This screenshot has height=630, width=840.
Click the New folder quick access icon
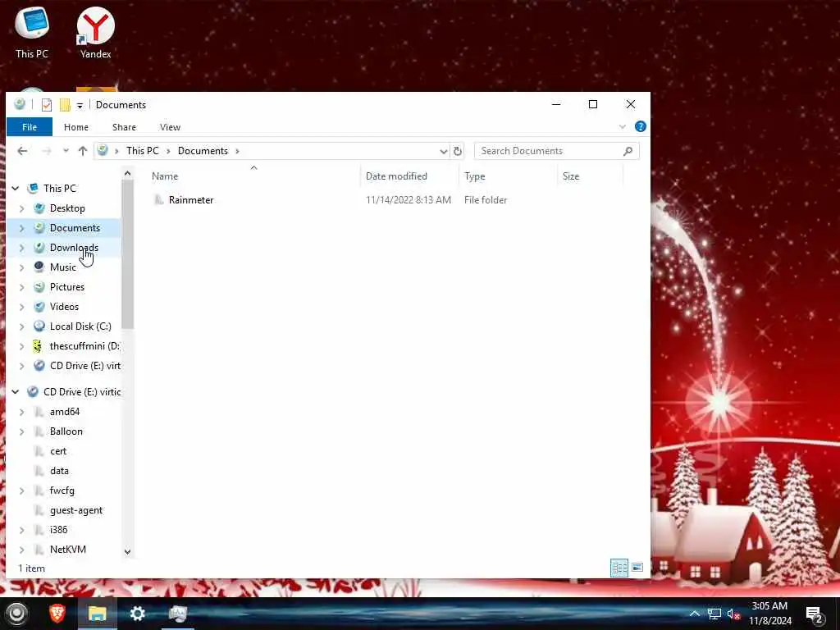point(65,105)
